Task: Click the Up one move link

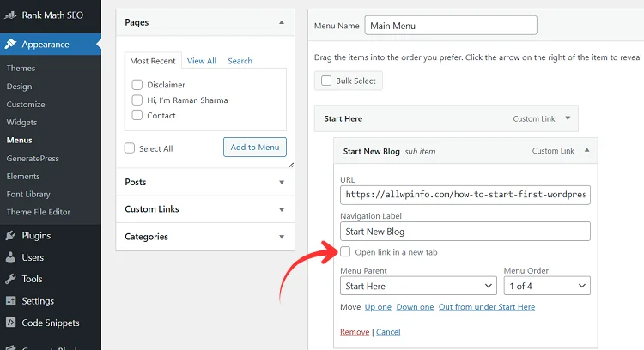Action: click(x=378, y=307)
